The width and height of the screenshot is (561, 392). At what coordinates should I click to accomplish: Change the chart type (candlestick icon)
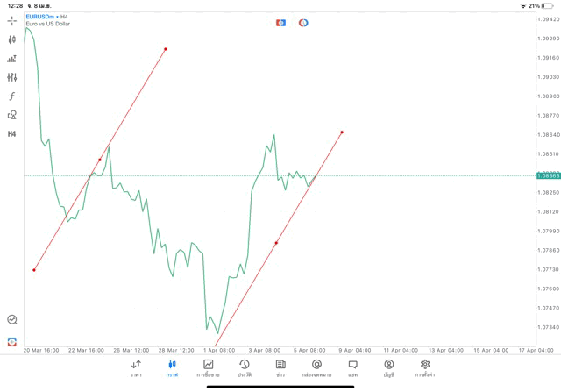pos(11,39)
